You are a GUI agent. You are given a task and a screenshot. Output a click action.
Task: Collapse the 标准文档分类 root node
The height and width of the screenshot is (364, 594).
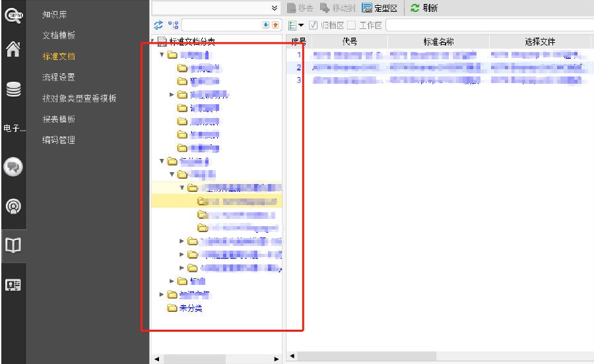coord(152,42)
